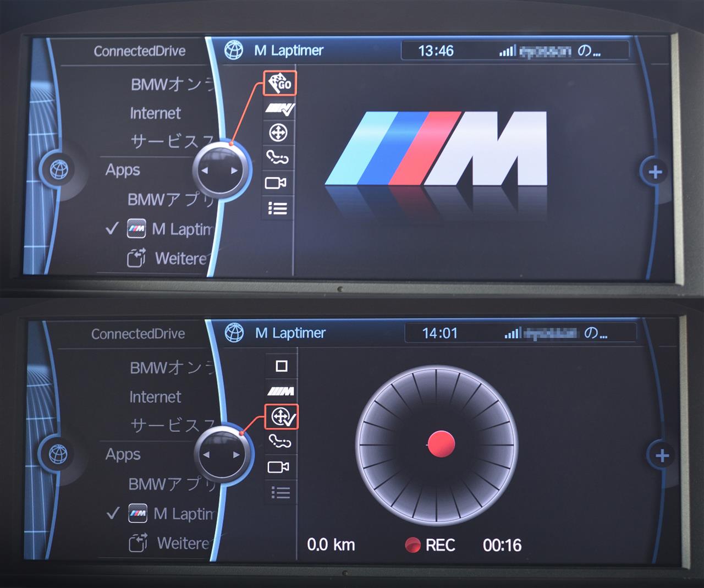Click the iDrive knob graphic in bottom screen
Image resolution: width=704 pixels, height=588 pixels.
(223, 454)
